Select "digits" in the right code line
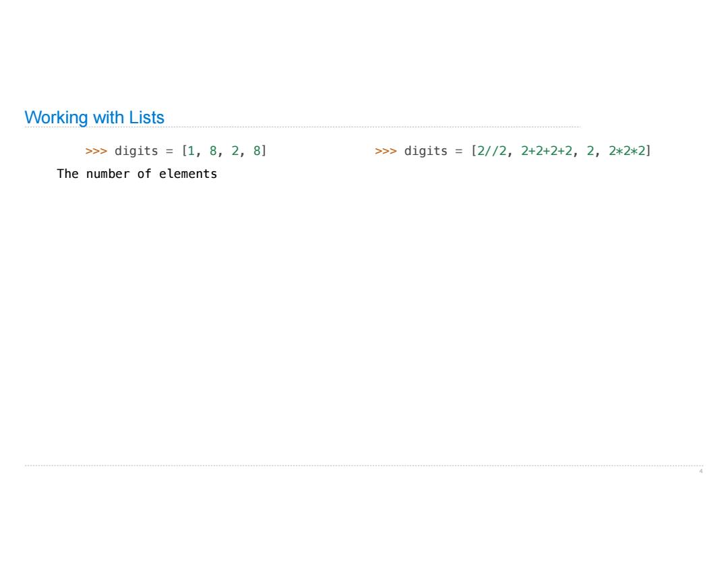Viewport: 728px width, 562px height. [426, 152]
